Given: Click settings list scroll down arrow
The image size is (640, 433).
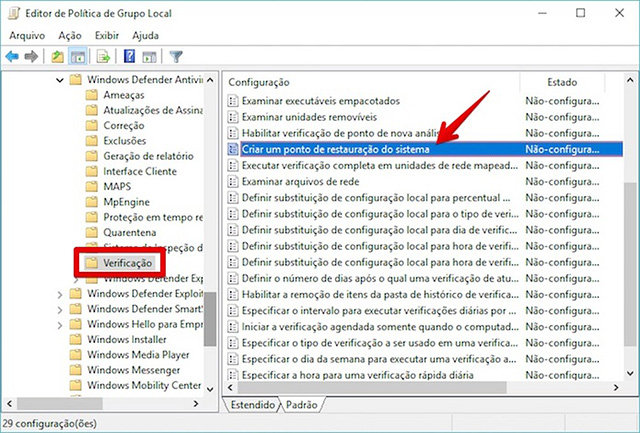Looking at the screenshot, I should pyautogui.click(x=629, y=373).
